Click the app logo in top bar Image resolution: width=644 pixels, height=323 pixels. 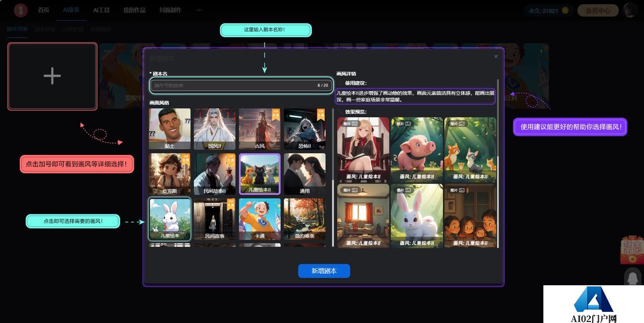[21, 10]
